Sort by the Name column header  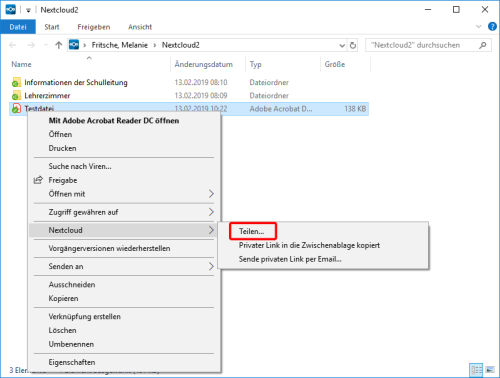click(x=21, y=64)
